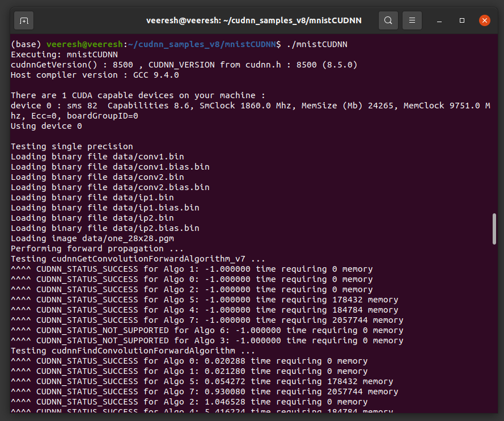
Task: Click the Algo 7 -1.000000 time line
Action: (x=207, y=321)
